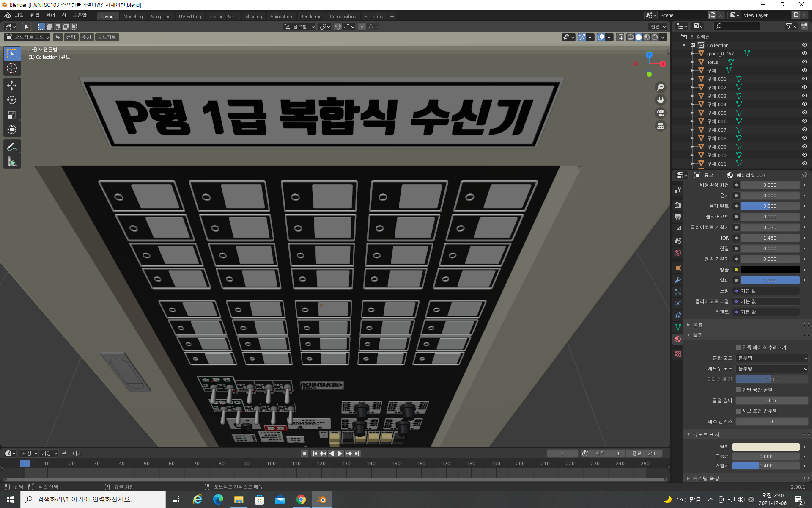Toggle camera view icon
Screen dimensions: 812x508
661,113
